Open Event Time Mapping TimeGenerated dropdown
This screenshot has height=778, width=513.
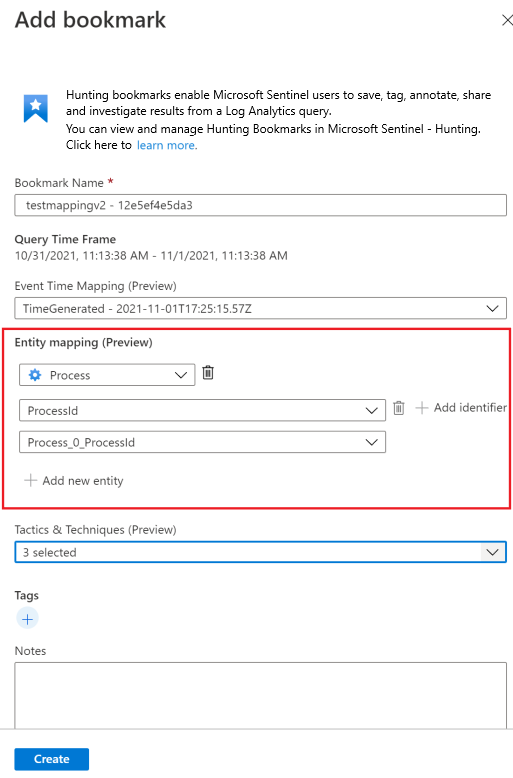[260, 308]
